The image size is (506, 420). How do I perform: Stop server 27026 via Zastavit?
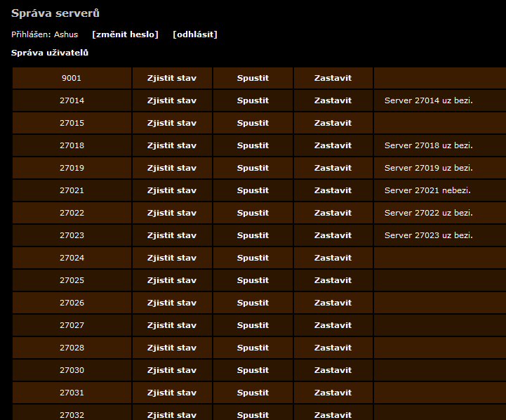[333, 303]
